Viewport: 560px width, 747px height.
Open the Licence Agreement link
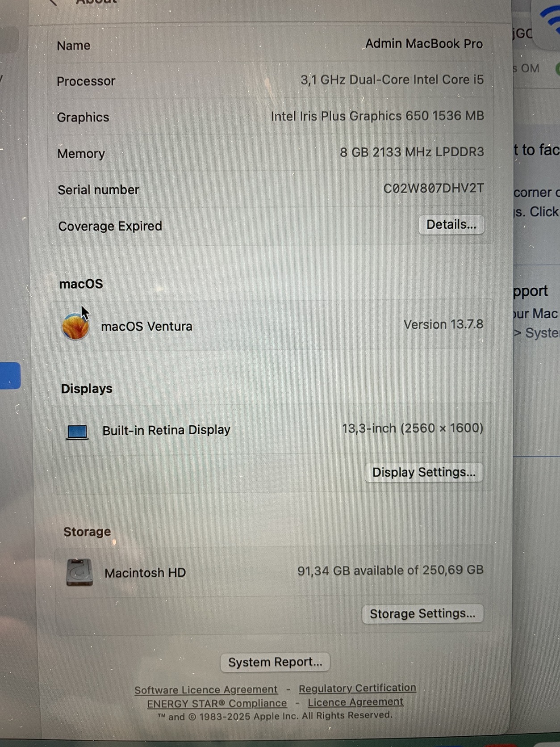click(x=355, y=702)
